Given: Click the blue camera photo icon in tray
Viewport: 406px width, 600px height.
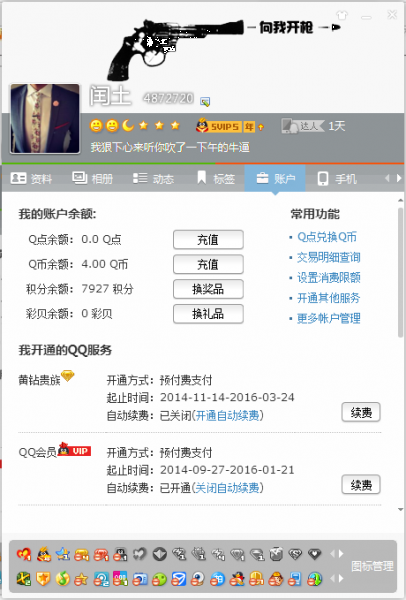Looking at the screenshot, I should pos(140,579).
